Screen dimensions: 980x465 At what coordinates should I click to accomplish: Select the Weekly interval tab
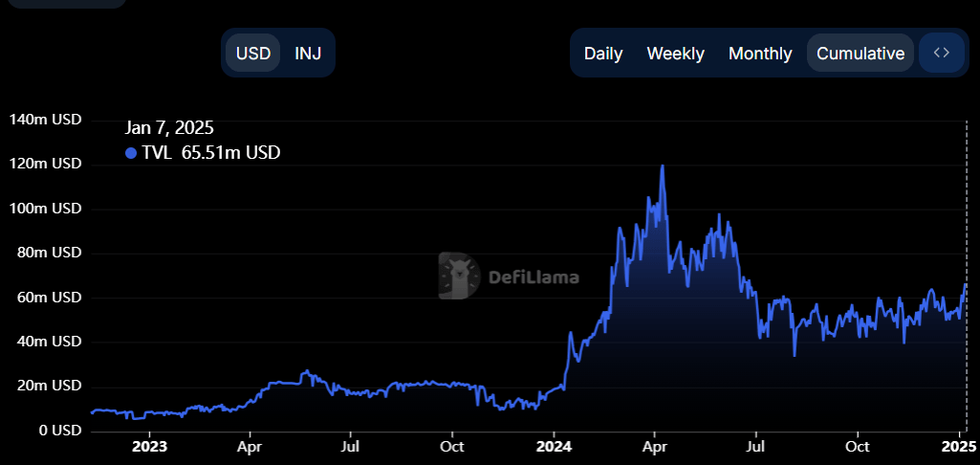pyautogui.click(x=676, y=54)
